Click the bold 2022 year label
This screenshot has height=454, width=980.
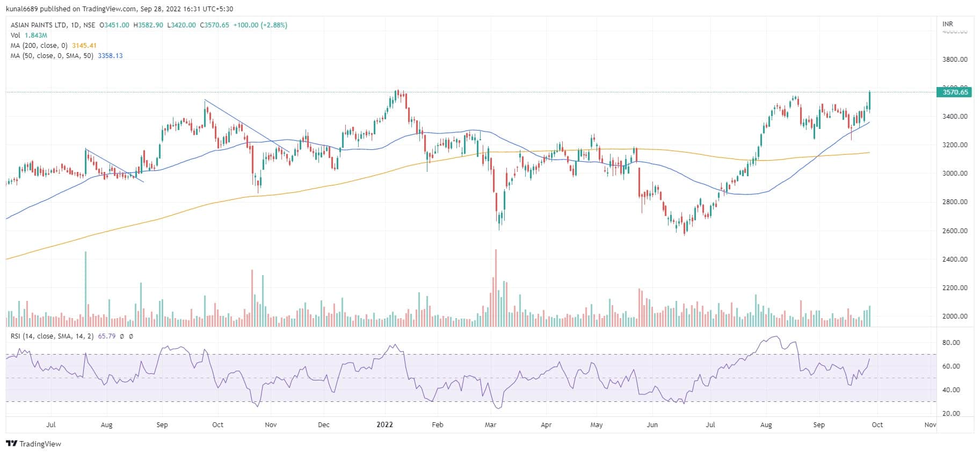384,425
